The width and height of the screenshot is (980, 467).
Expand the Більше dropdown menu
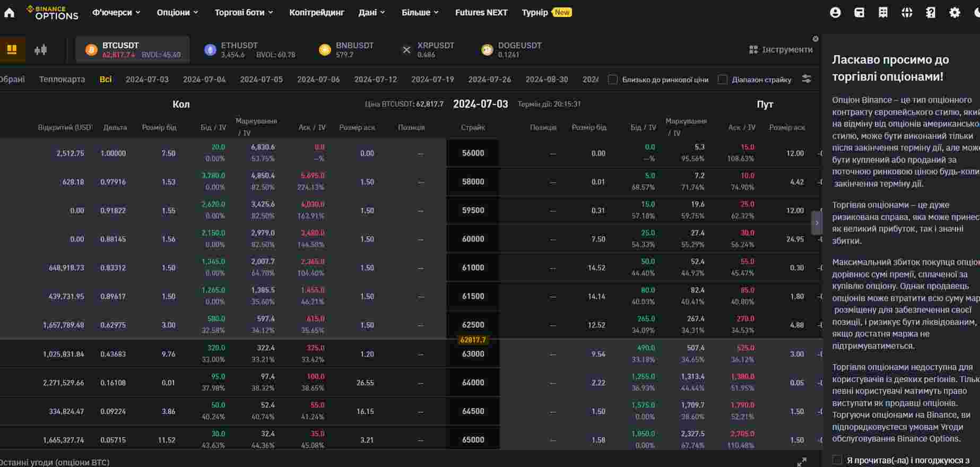(420, 12)
